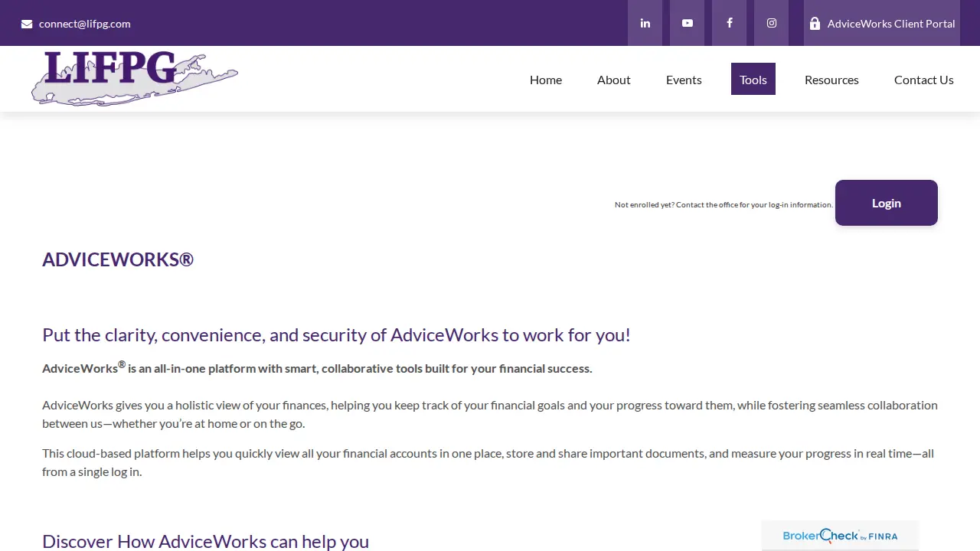
Task: Open the BrokerCheck by FINRA badge
Action: coord(840,536)
